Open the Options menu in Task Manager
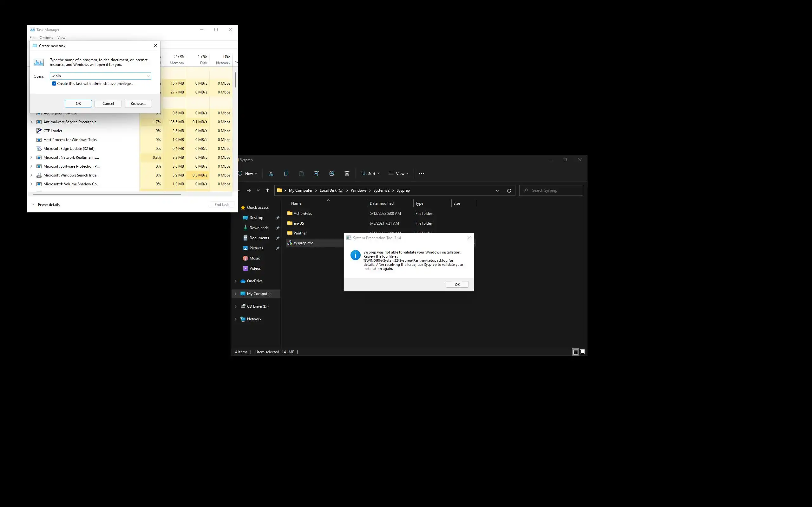 point(46,38)
